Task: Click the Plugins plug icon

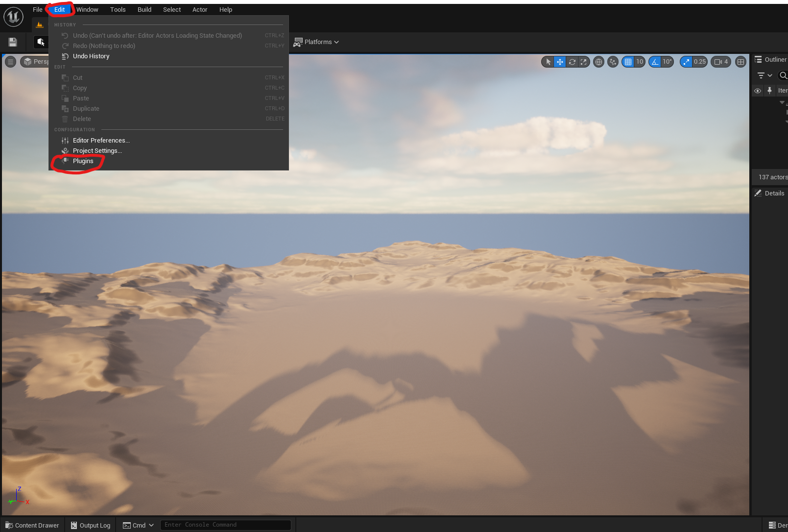Action: (x=65, y=161)
